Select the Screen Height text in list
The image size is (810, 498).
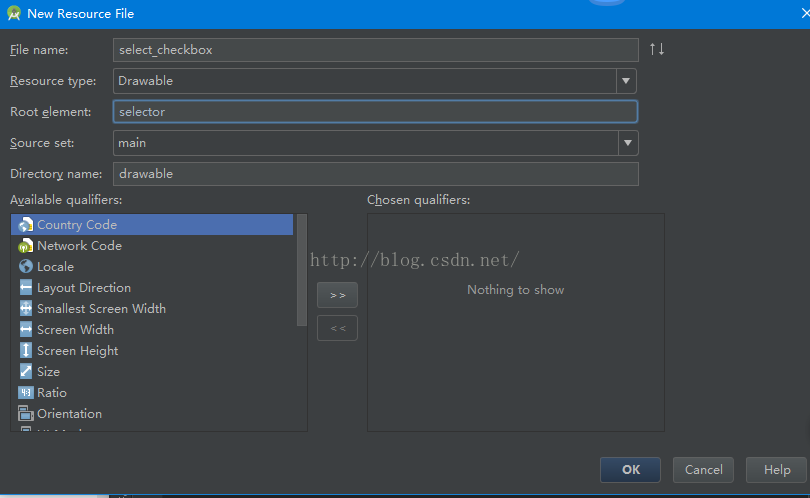click(x=77, y=351)
